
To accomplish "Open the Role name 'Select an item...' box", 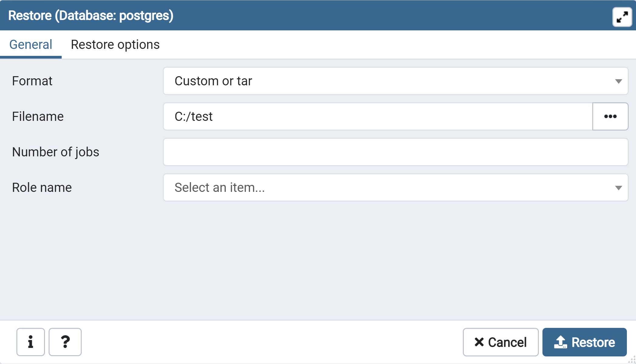I will tap(389, 188).
